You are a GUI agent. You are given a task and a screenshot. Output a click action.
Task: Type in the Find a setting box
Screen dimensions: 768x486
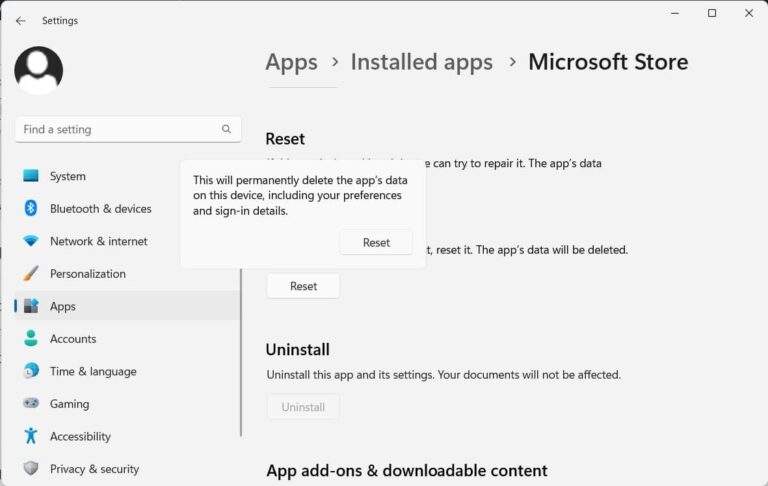coord(115,129)
